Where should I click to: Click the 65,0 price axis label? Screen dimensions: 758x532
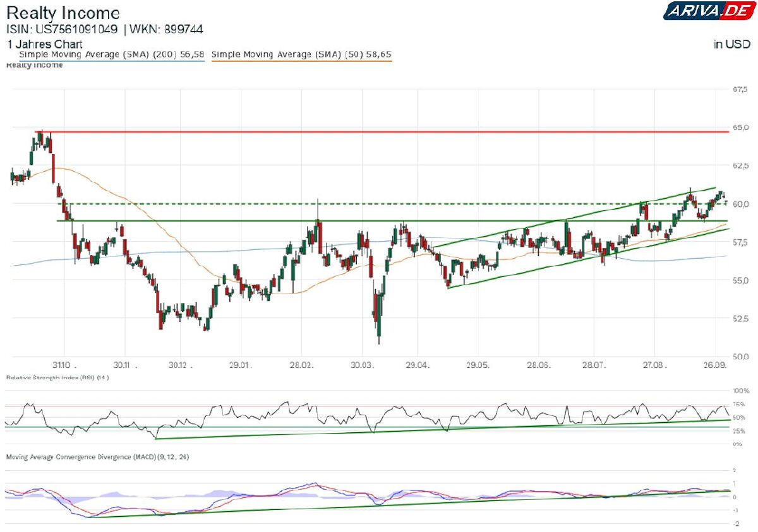pos(741,127)
